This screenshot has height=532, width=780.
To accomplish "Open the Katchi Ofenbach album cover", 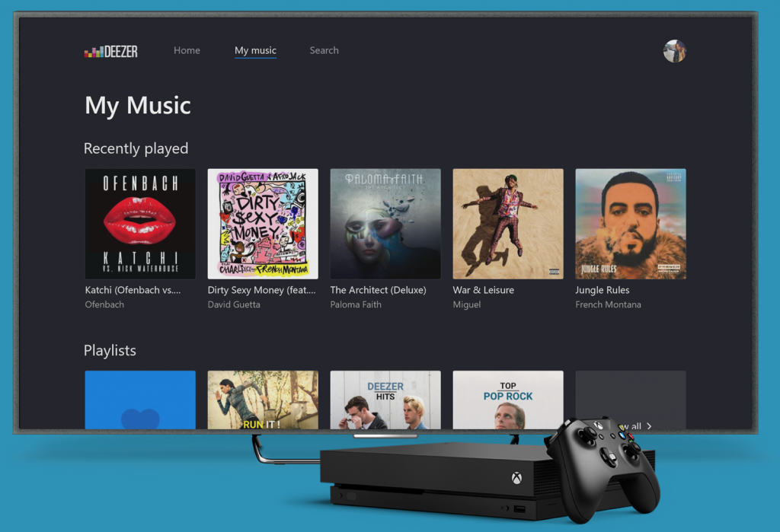I will pos(140,224).
